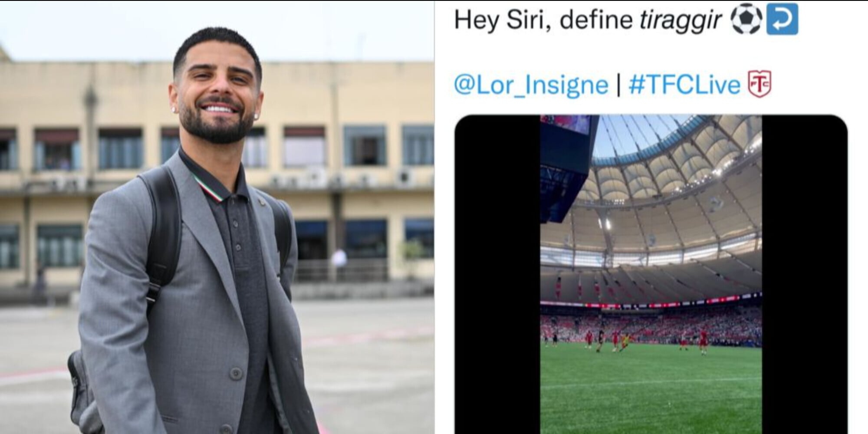Click the gray suit jacket button
The height and width of the screenshot is (434, 868).
236,373
